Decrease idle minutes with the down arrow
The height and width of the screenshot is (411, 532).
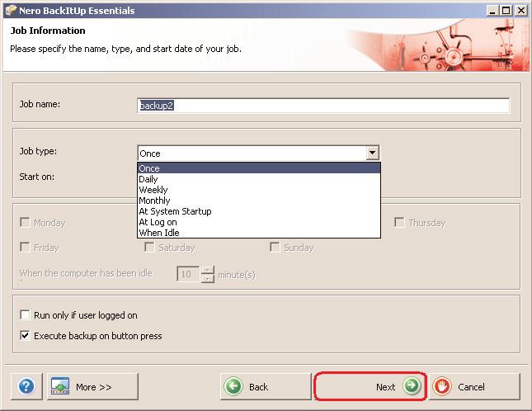tap(208, 278)
